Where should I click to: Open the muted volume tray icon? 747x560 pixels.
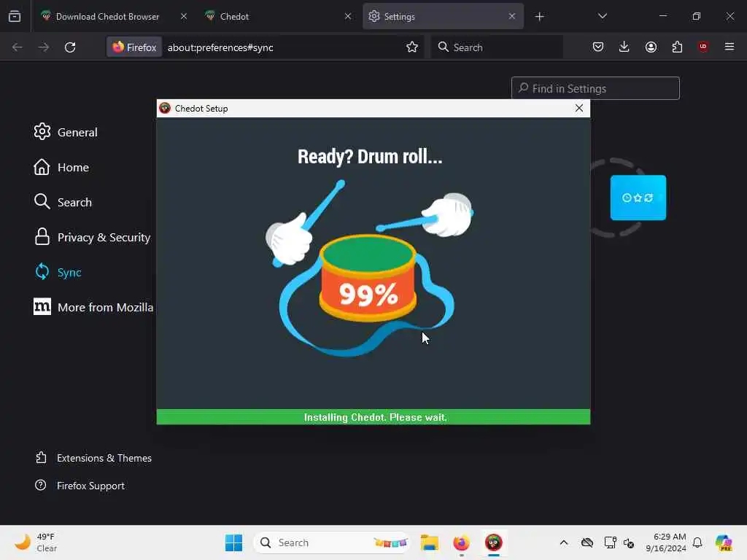point(629,542)
